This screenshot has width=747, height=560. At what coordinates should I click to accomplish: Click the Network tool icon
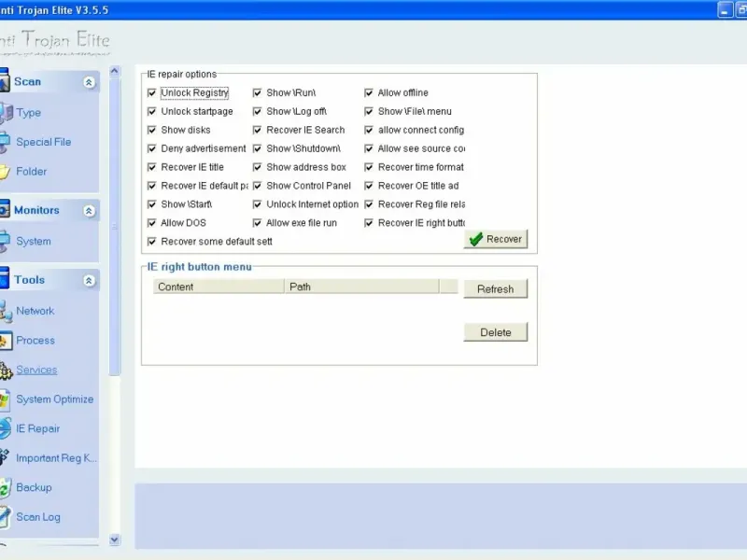tap(6, 311)
